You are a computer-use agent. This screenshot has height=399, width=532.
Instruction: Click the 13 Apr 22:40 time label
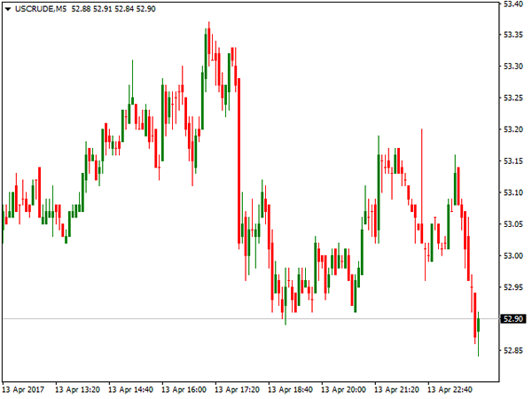450,389
